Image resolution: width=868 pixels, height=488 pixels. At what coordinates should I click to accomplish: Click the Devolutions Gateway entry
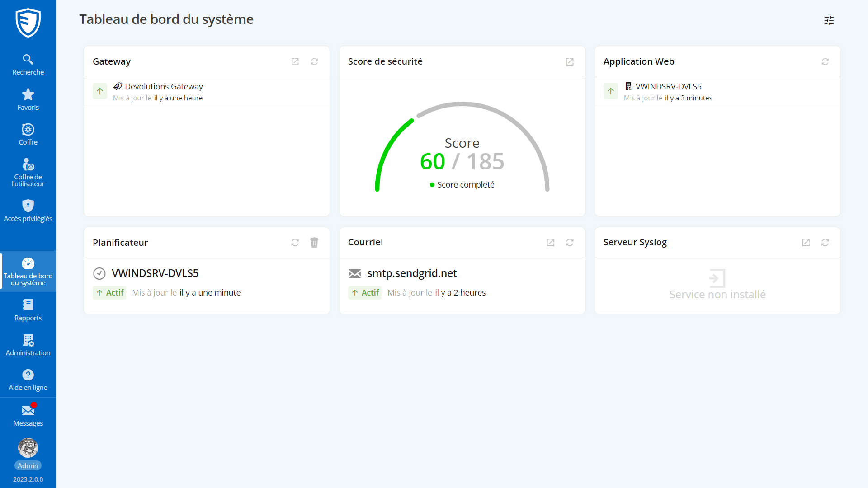pos(164,86)
